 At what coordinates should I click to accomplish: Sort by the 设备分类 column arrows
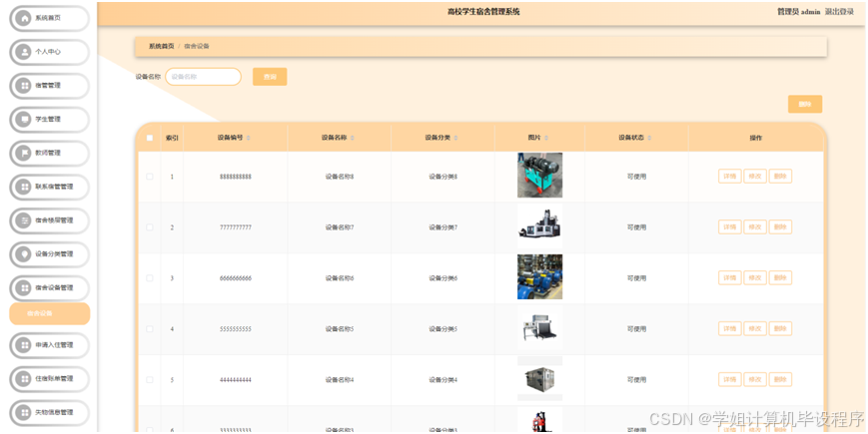(x=455, y=138)
